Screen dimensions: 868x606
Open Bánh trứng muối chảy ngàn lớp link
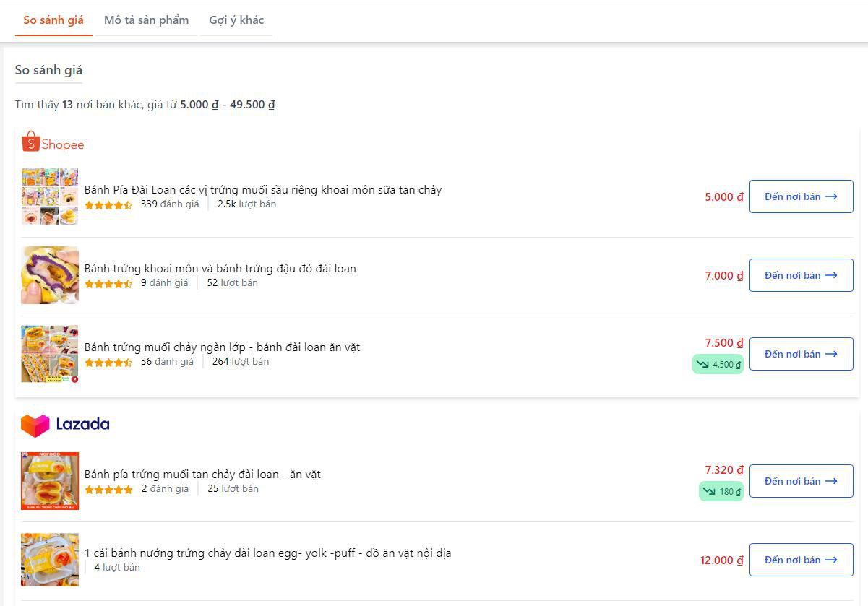pos(222,347)
